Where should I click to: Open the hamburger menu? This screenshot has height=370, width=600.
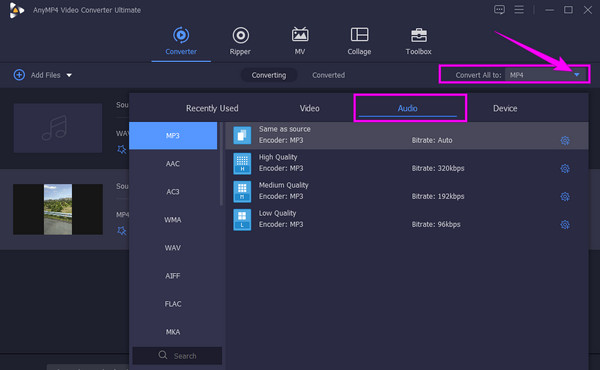click(519, 10)
